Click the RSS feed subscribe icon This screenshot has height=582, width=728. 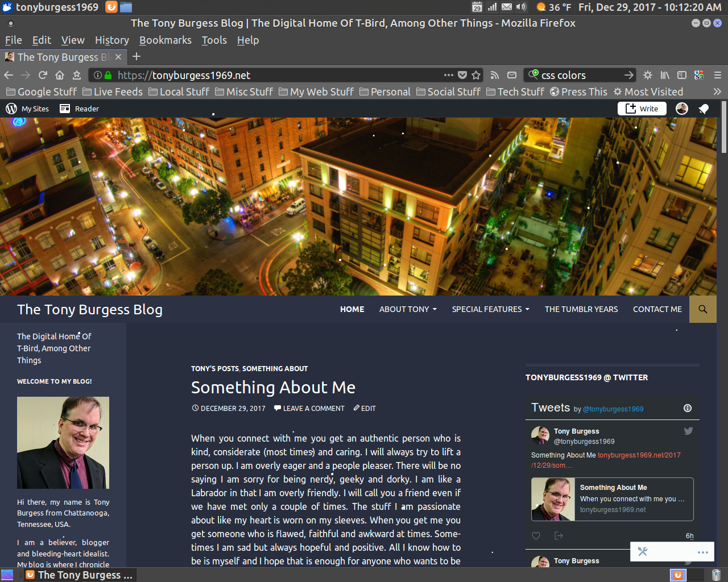click(495, 75)
